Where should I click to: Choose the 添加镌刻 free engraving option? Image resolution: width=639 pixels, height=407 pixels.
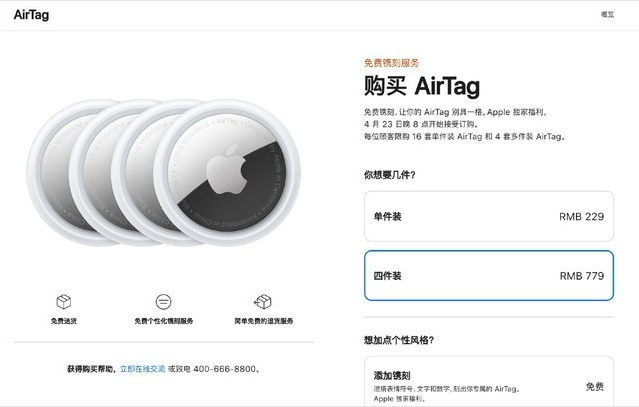(489, 382)
